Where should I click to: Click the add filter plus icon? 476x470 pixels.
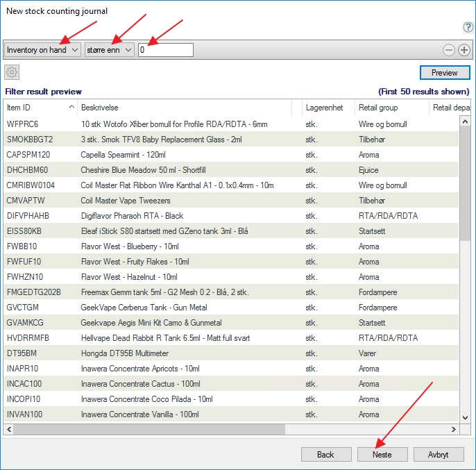tap(464, 50)
